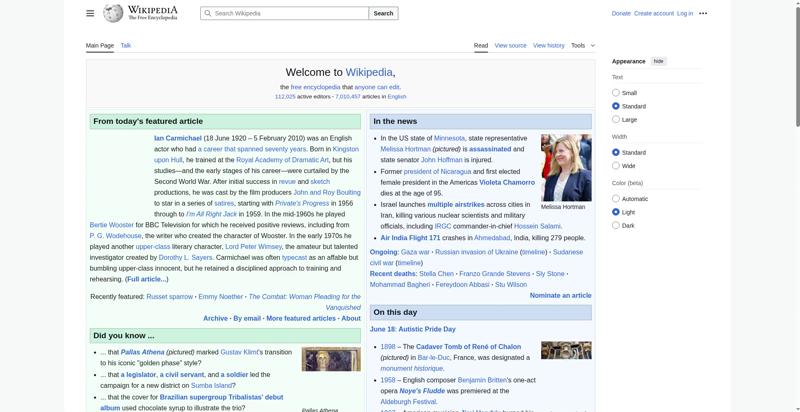Select Light color mode
The width and height of the screenshot is (800, 412).
coord(616,212)
